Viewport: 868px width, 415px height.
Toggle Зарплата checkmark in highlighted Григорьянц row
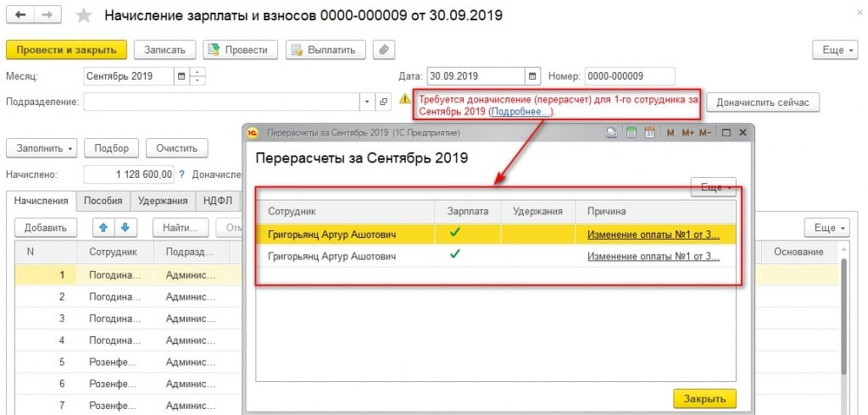pyautogui.click(x=455, y=234)
